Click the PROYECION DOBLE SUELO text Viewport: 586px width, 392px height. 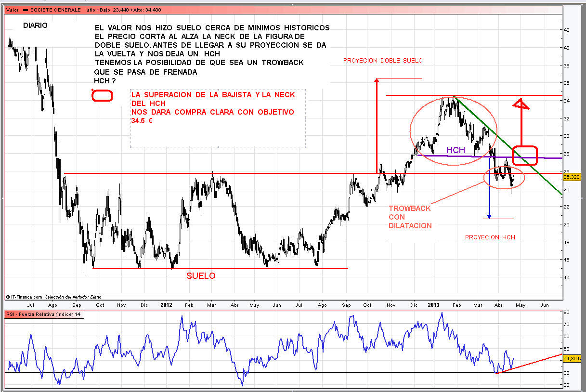(382, 61)
